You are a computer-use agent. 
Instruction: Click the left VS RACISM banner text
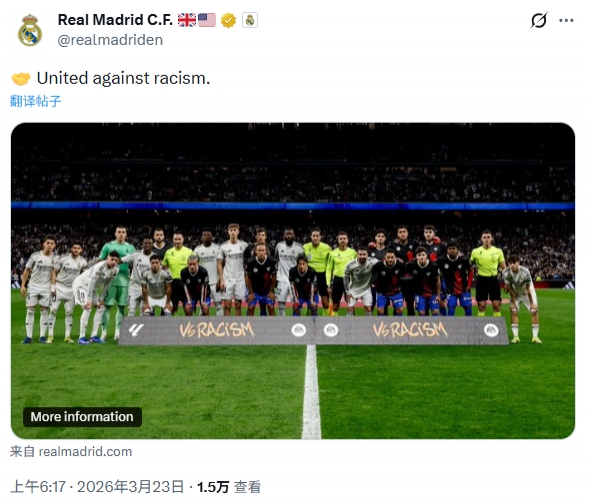217,330
